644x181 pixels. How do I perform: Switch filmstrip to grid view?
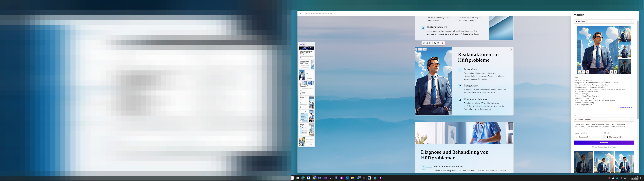pos(304,44)
